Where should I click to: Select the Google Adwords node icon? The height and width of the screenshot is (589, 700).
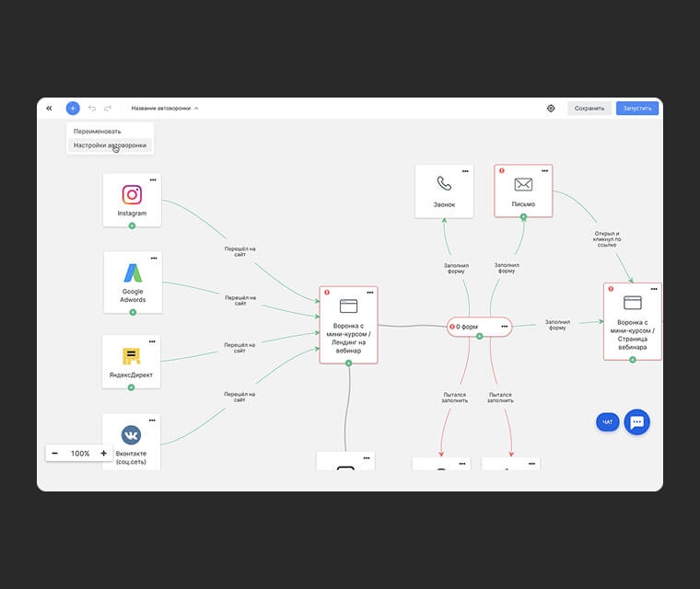[x=133, y=272]
